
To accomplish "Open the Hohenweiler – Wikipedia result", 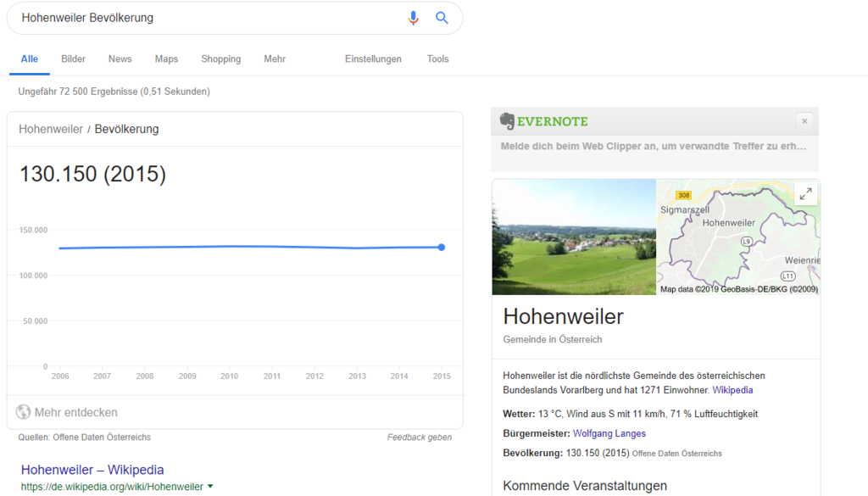I will [92, 470].
